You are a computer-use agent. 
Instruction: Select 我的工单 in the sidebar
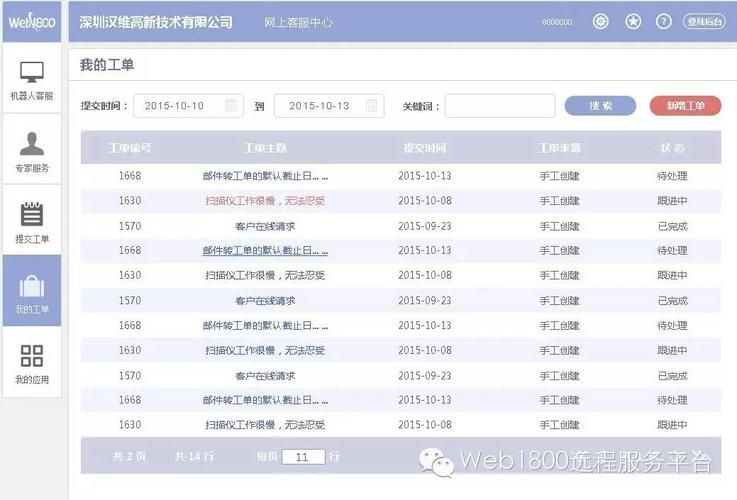click(x=31, y=291)
